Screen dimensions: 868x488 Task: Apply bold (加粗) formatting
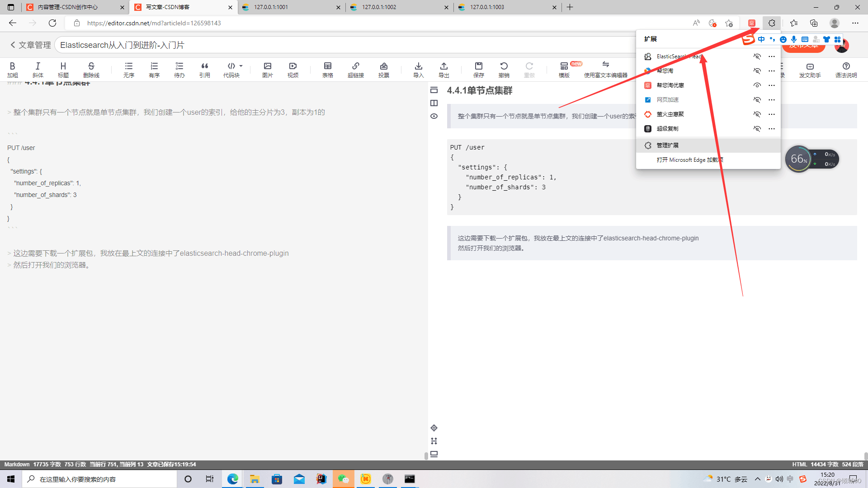coord(13,70)
